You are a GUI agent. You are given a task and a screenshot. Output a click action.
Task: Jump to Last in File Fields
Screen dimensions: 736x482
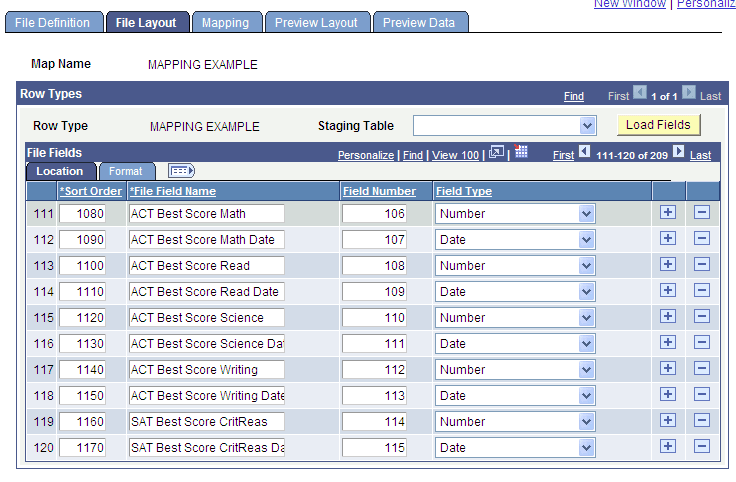[700, 155]
